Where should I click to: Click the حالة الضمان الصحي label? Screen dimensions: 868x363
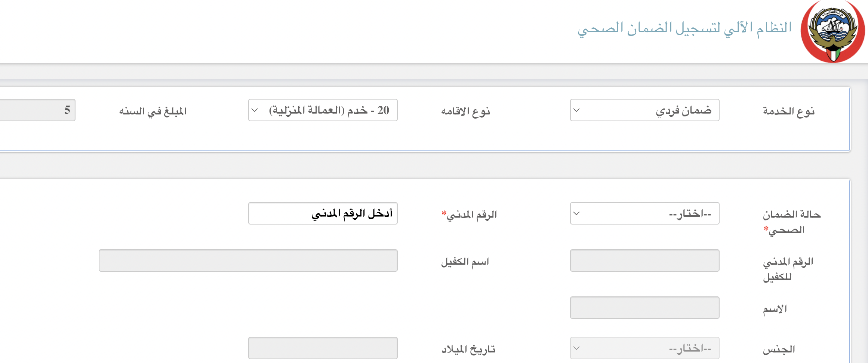click(x=791, y=222)
